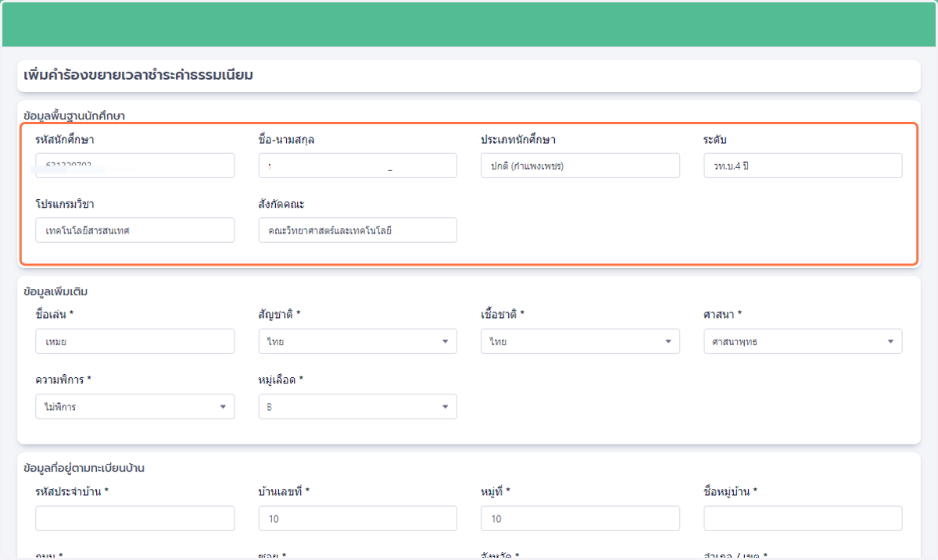Open the ศาสนา dropdown showing ศาสนาพุทธ
This screenshot has height=560, width=938.
tap(803, 341)
